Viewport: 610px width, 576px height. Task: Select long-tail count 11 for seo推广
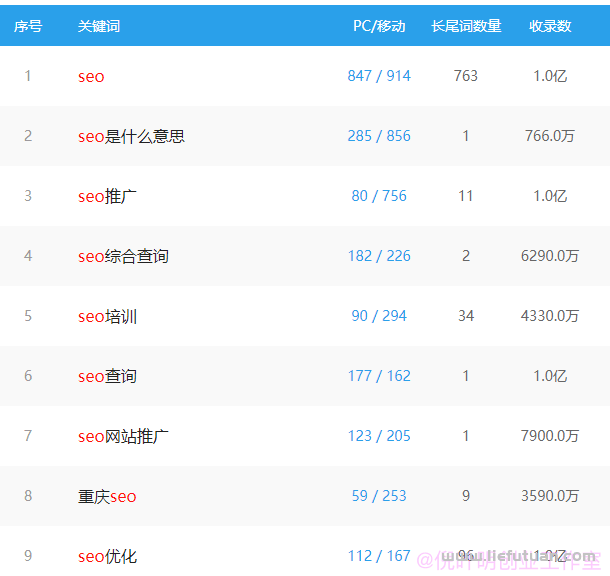[x=466, y=196]
